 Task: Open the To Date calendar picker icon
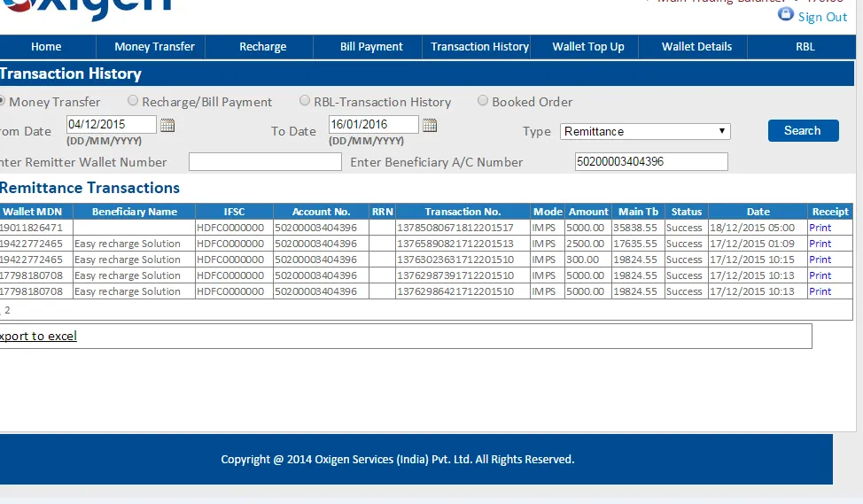tap(430, 126)
